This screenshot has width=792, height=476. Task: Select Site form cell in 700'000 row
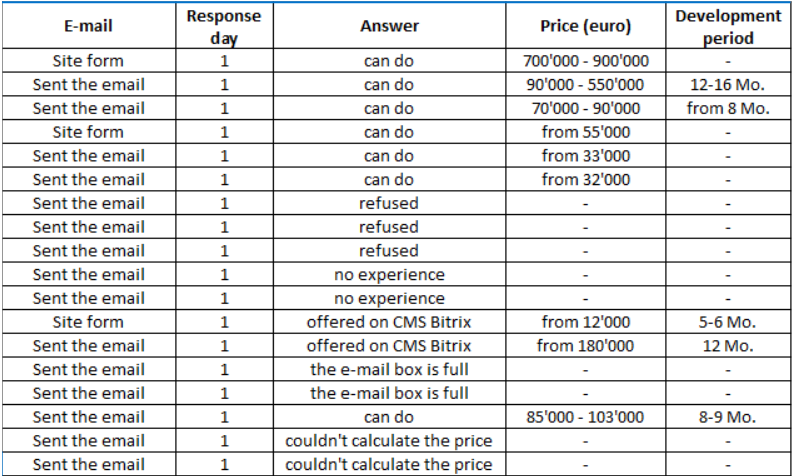click(88, 61)
